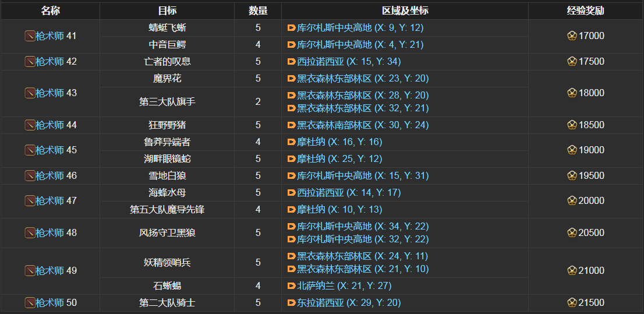Select the target 中音巨鳄
The width and height of the screenshot is (644, 314).
click(x=167, y=45)
